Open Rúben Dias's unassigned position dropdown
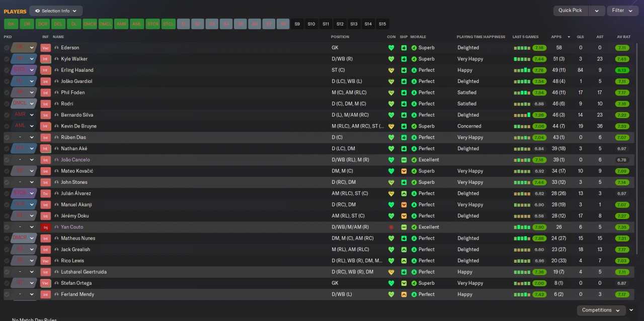Screen dimensions: 644x321 click(24, 137)
